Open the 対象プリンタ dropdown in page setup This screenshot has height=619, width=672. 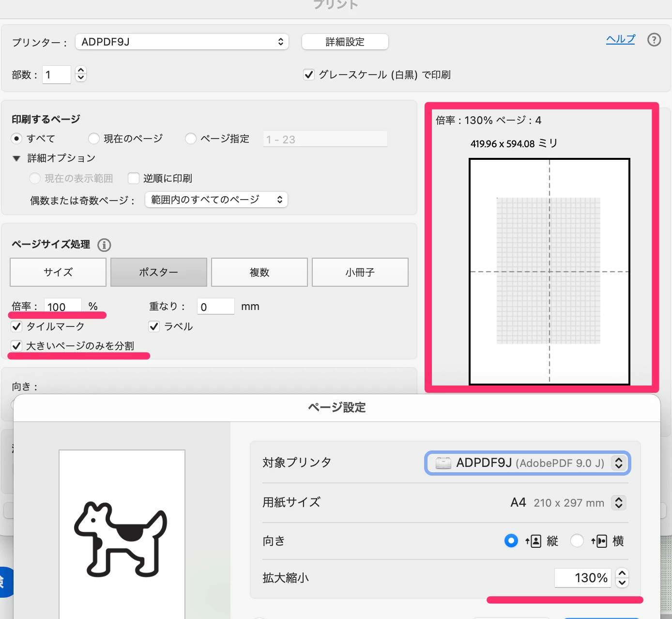point(528,463)
